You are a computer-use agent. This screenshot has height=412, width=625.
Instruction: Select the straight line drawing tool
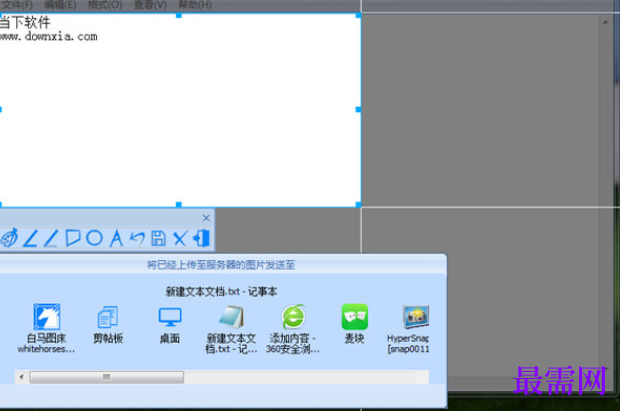51,238
